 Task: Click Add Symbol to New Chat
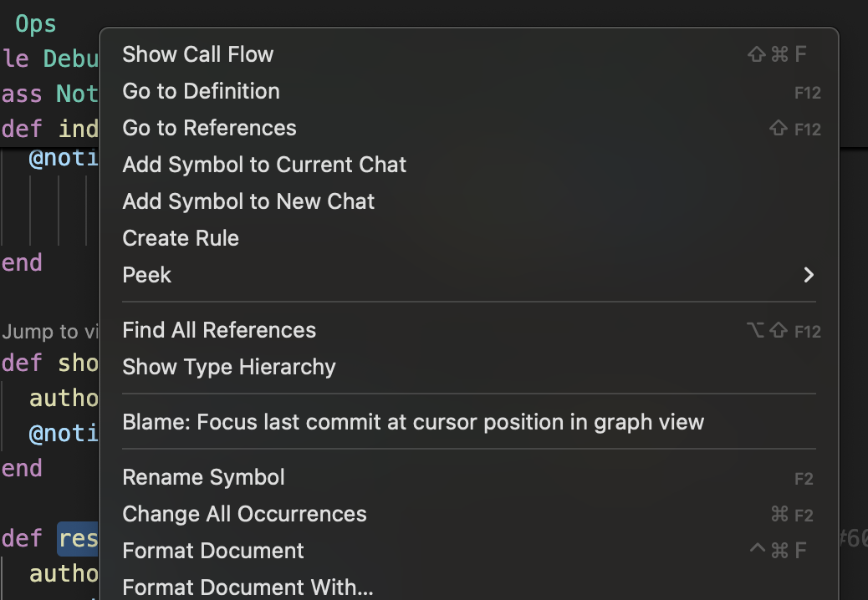tap(469, 201)
